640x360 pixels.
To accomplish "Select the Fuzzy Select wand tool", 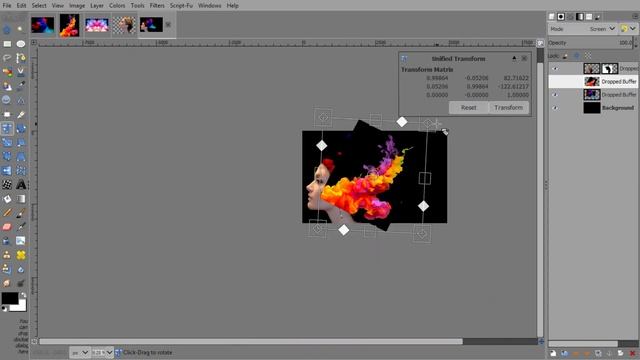I will [20, 29].
